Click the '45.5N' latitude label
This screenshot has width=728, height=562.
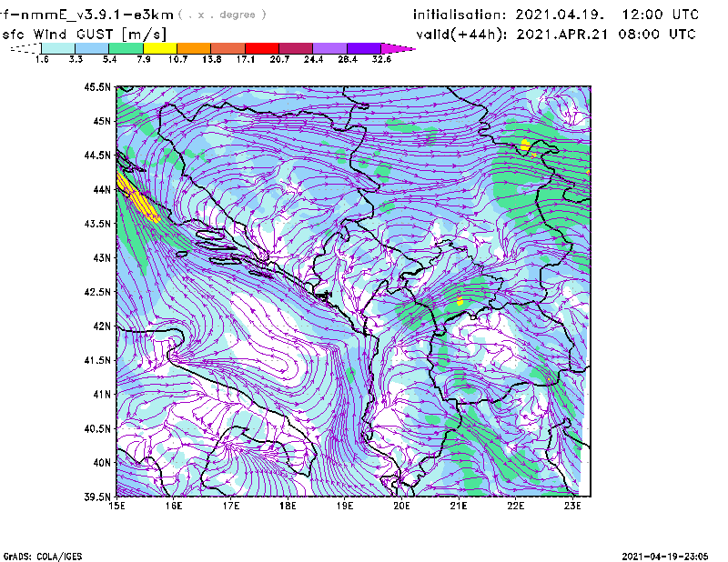tap(97, 86)
